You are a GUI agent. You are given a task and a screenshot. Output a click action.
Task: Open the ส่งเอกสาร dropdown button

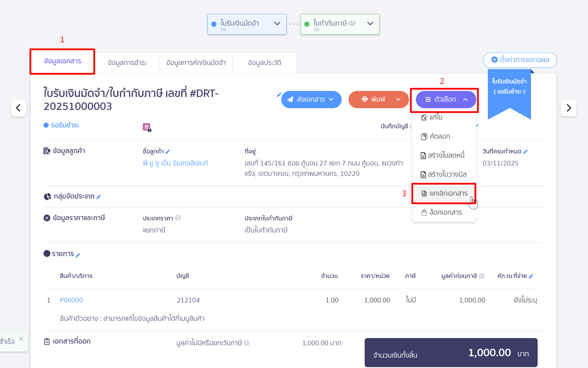click(311, 100)
